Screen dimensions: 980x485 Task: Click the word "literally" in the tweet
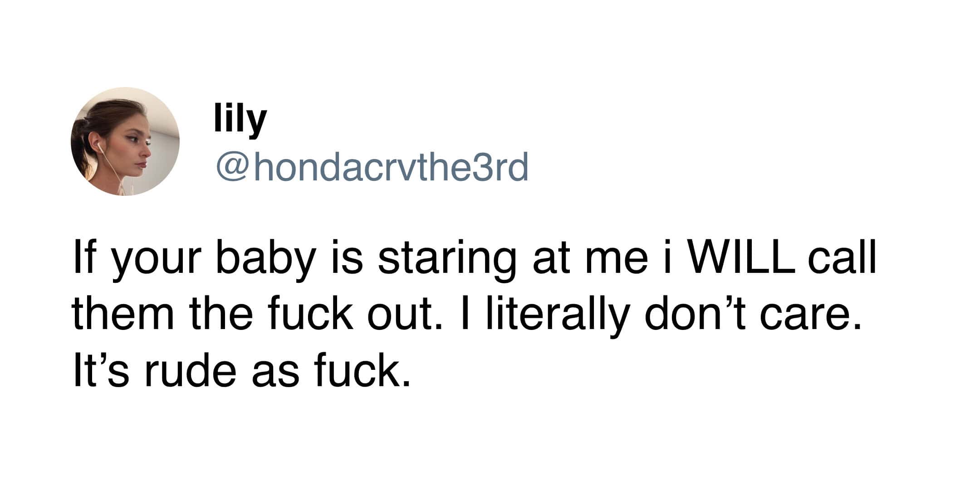pyautogui.click(x=558, y=315)
